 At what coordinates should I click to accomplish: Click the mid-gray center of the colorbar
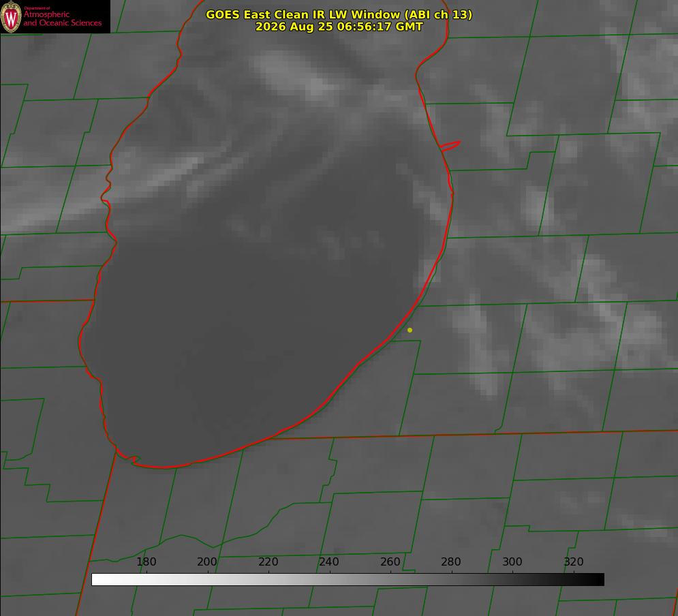coord(348,580)
